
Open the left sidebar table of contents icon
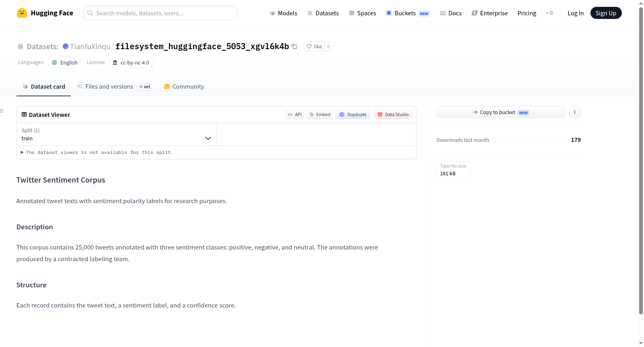coord(2,111)
